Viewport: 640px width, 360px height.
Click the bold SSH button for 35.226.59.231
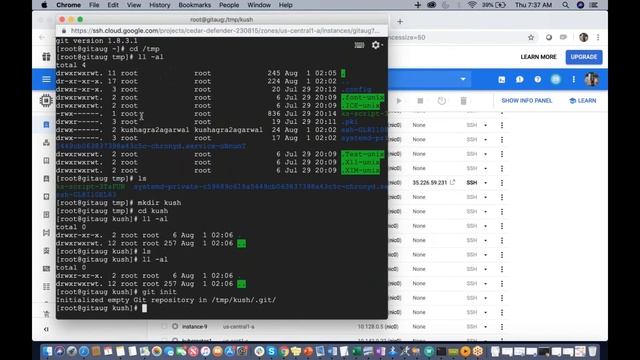point(472,183)
